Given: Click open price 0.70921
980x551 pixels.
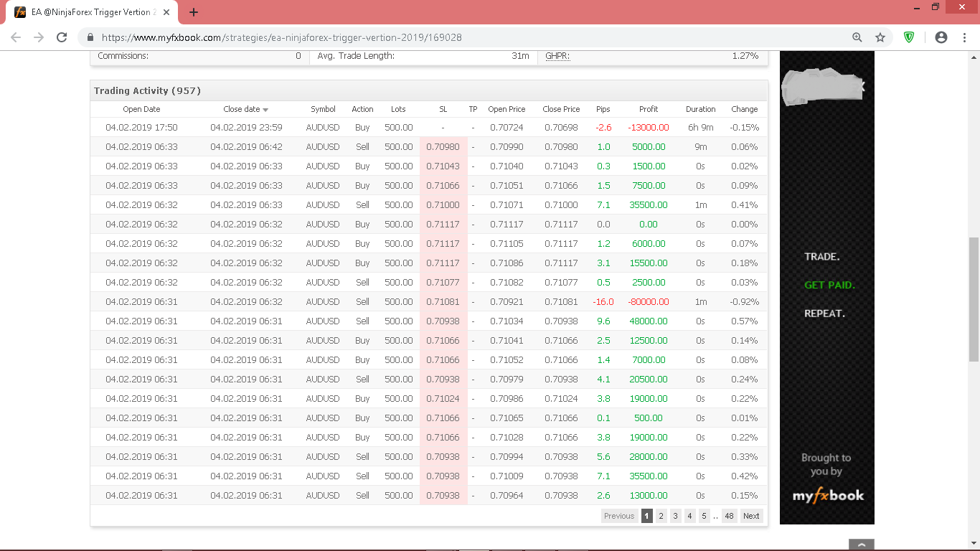Looking at the screenshot, I should 507,302.
